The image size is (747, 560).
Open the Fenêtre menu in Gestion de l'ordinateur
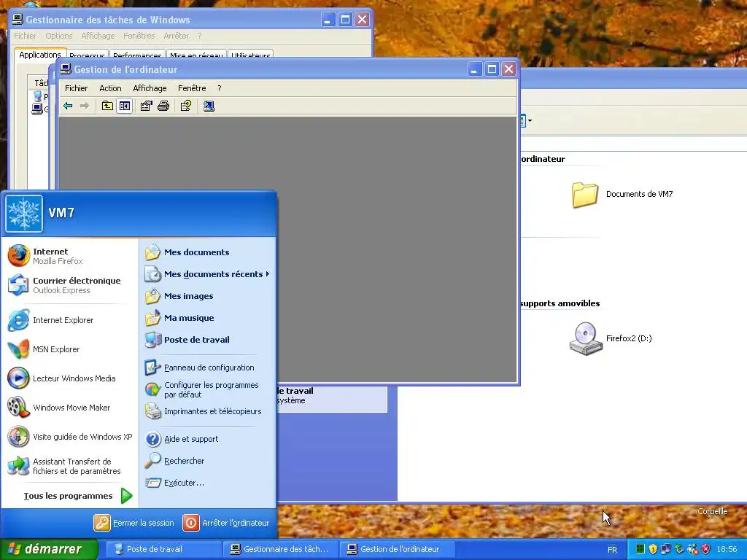click(192, 88)
